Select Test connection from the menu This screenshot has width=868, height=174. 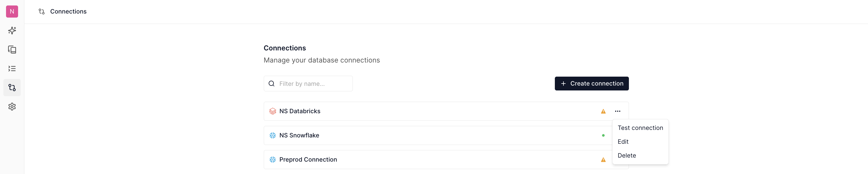[640, 128]
